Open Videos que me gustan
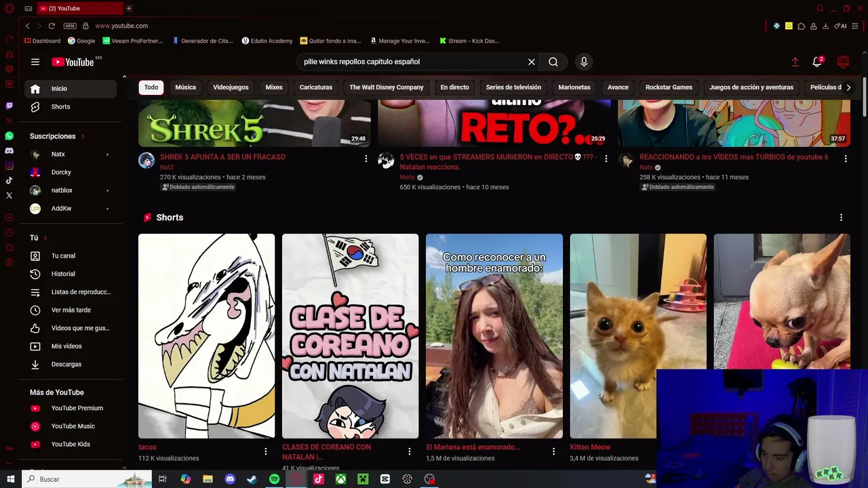Image resolution: width=868 pixels, height=488 pixels. (71, 328)
